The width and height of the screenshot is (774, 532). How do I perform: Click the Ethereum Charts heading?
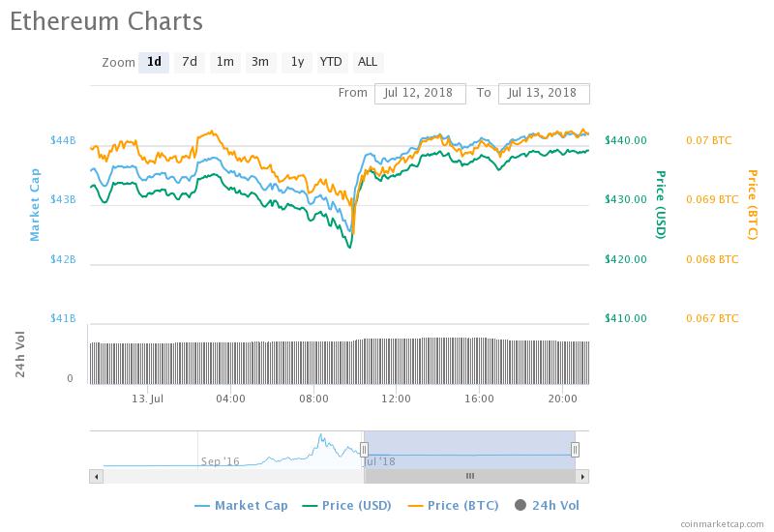106,21
